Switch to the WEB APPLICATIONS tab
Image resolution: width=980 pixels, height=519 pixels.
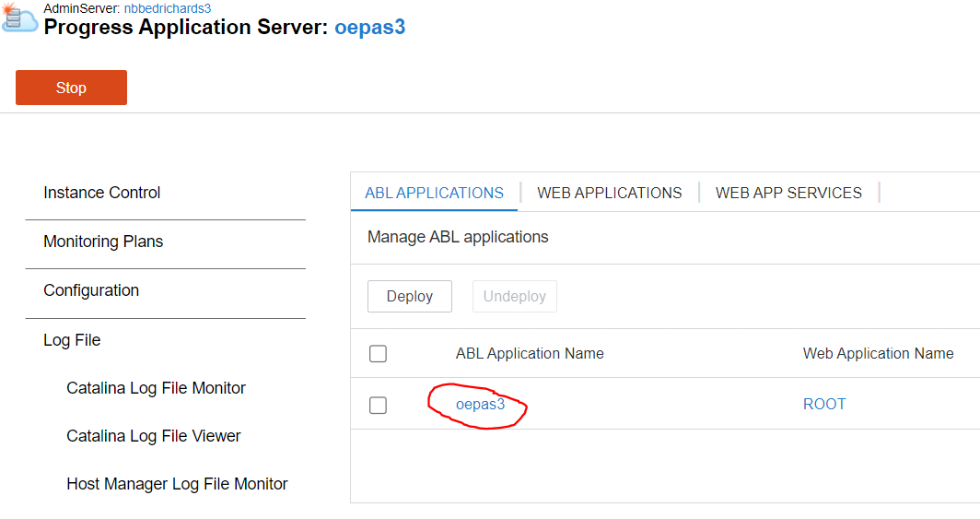click(x=609, y=193)
